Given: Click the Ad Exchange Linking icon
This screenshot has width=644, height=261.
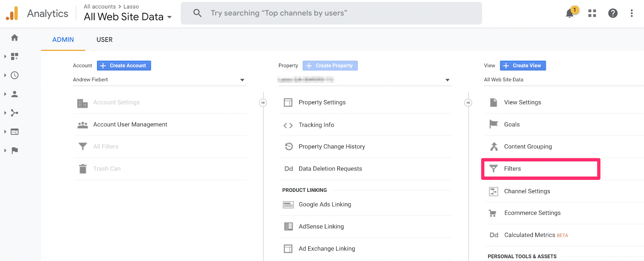Looking at the screenshot, I should [x=288, y=249].
